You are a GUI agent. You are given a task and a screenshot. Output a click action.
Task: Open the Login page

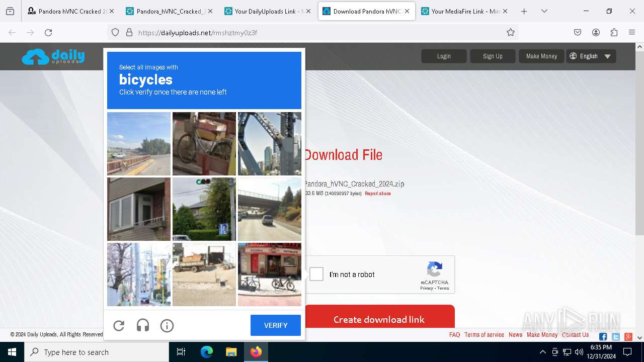(x=444, y=56)
